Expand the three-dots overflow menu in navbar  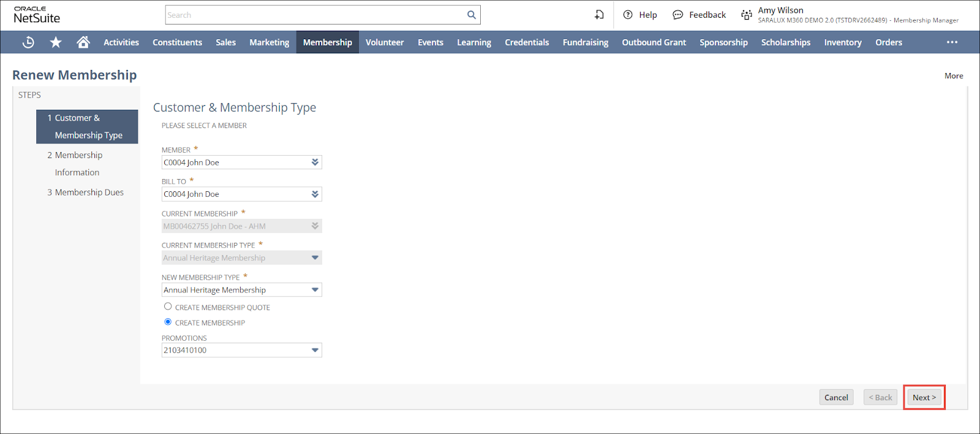pyautogui.click(x=952, y=42)
